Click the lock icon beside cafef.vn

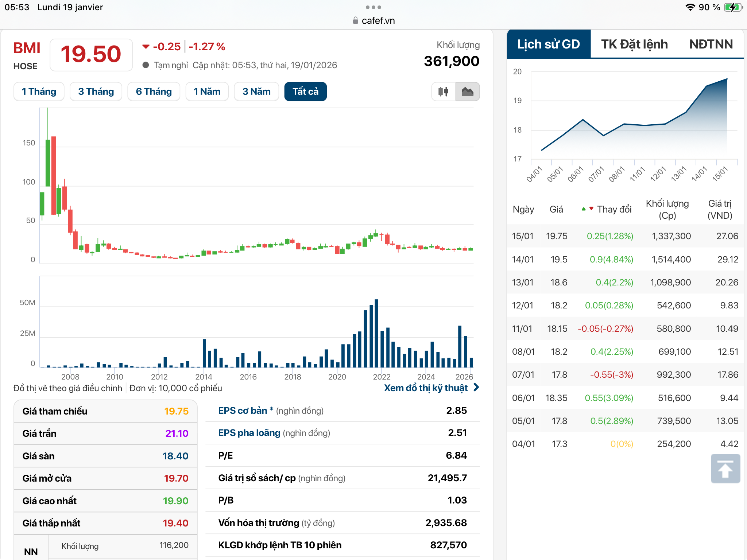click(x=356, y=21)
